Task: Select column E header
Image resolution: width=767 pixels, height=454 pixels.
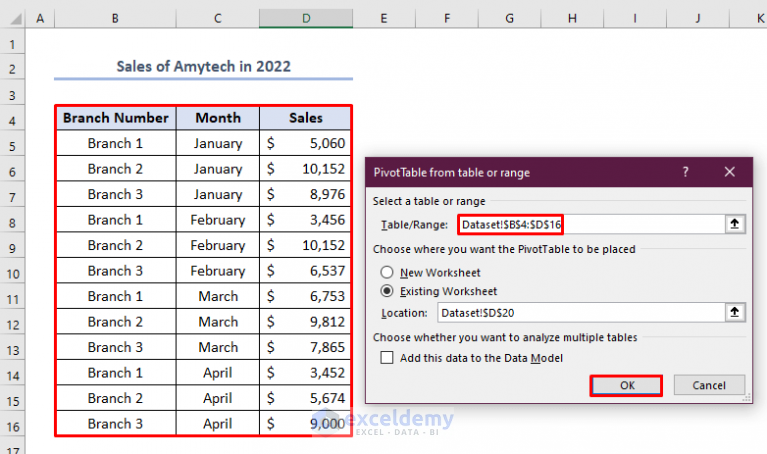Action: tap(384, 19)
